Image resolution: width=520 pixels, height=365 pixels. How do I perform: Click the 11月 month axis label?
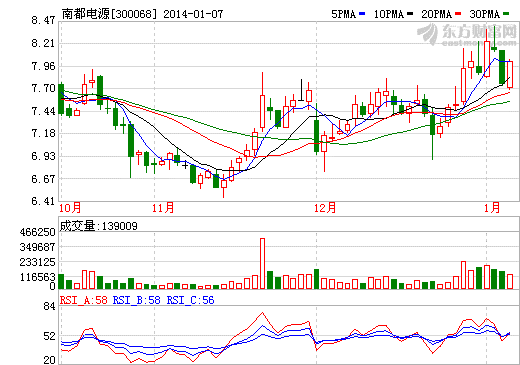coord(163,208)
